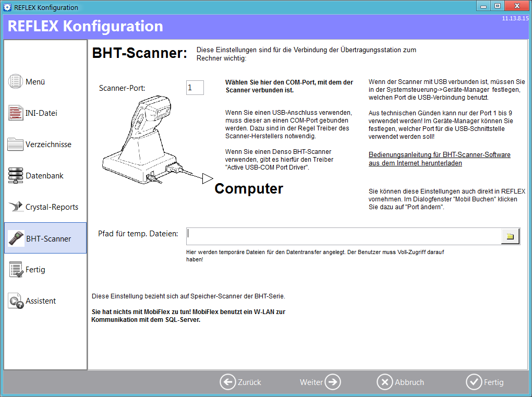Focus the Pfad für temp. Dateien field
532x397 pixels.
[x=343, y=236]
